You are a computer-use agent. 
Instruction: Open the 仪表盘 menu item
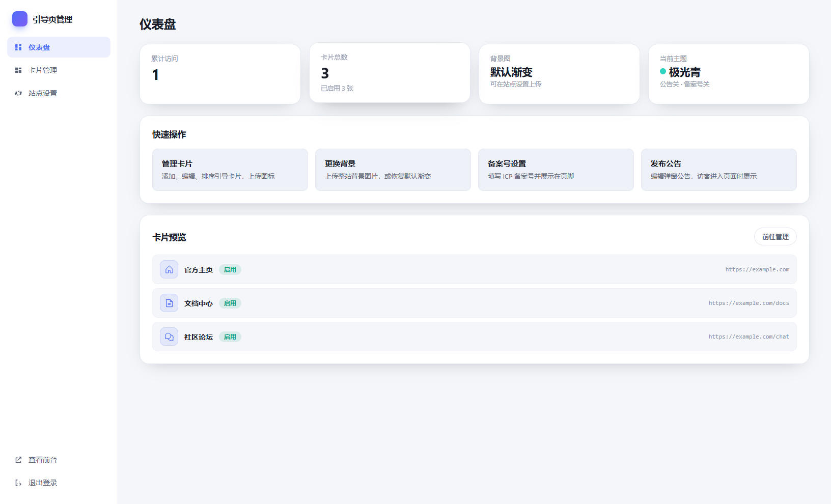click(59, 47)
